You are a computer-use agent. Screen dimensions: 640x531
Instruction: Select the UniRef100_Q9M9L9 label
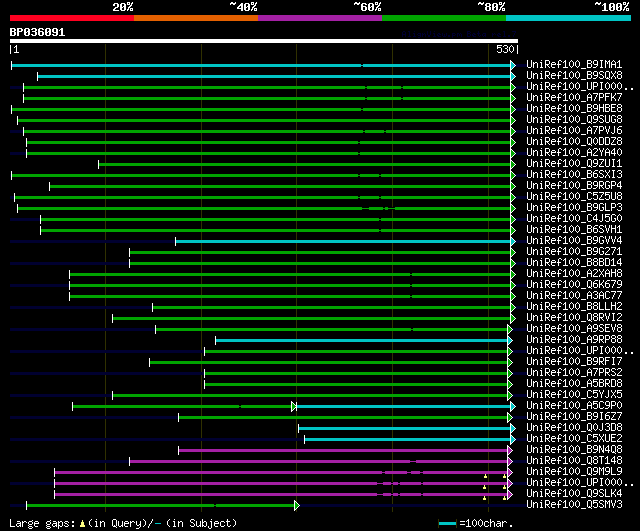[574, 472]
